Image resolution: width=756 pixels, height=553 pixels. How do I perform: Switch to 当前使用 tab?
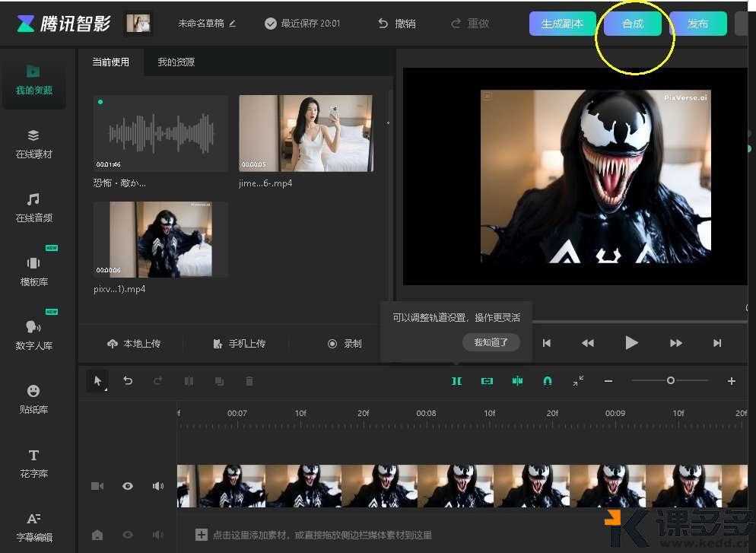[x=111, y=62]
